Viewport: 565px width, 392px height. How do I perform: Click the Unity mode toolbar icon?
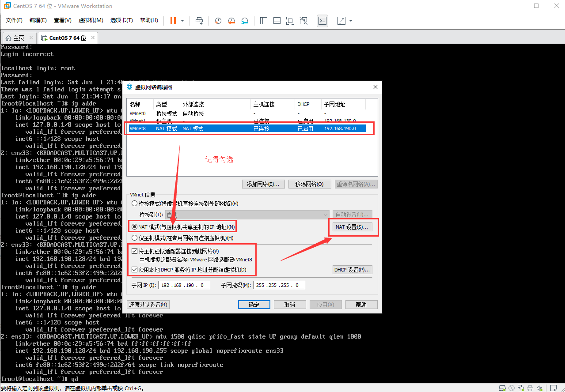pyautogui.click(x=303, y=21)
